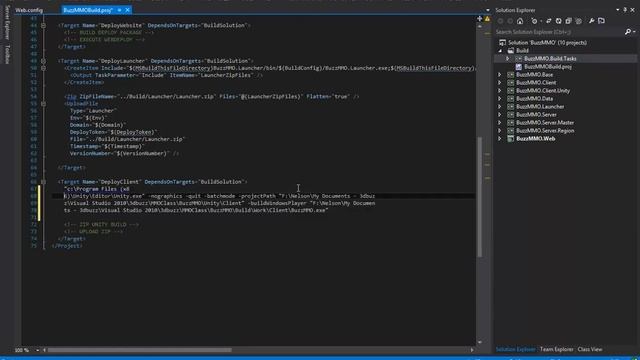Collapse the UploadFile element outline
The height and width of the screenshot is (360, 640).
pos(43,104)
